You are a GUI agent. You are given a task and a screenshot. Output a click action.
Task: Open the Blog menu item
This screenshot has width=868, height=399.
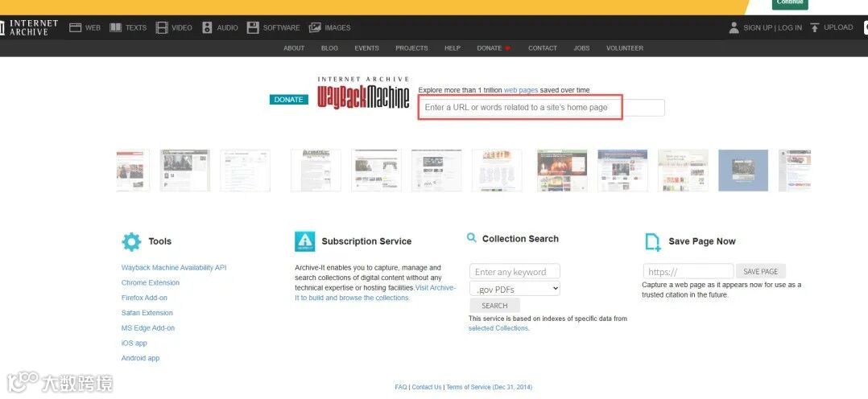pos(329,48)
